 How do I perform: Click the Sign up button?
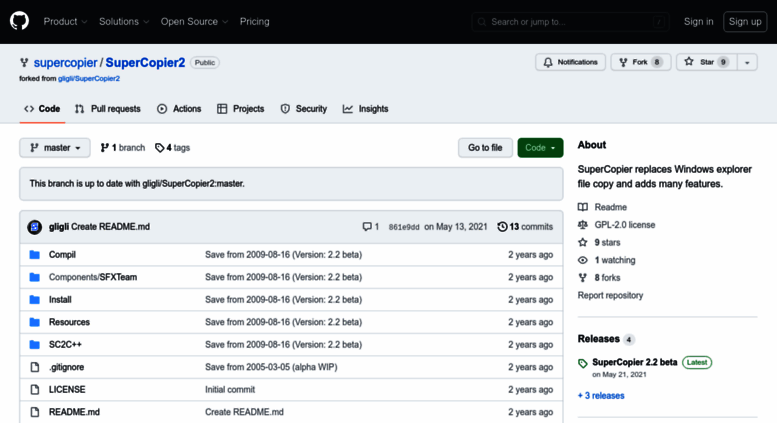tap(745, 22)
